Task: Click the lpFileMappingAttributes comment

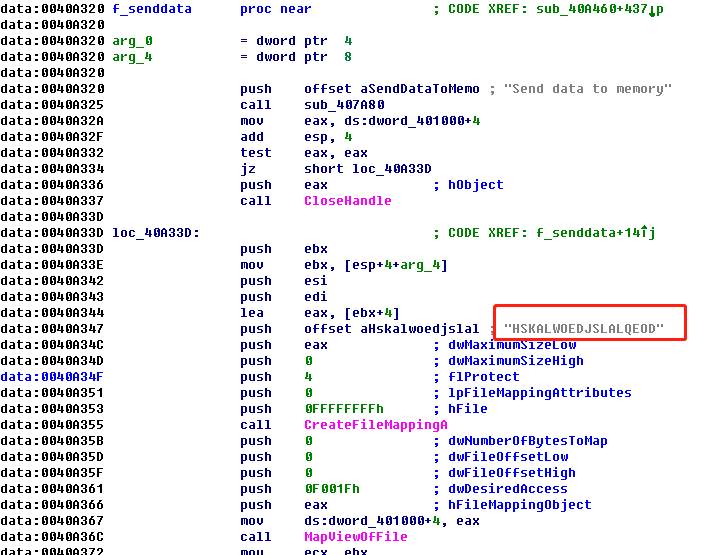Action: point(540,393)
